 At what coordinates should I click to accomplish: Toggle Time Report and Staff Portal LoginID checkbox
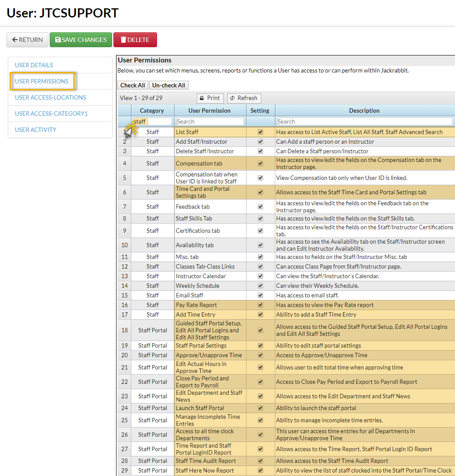(260, 449)
